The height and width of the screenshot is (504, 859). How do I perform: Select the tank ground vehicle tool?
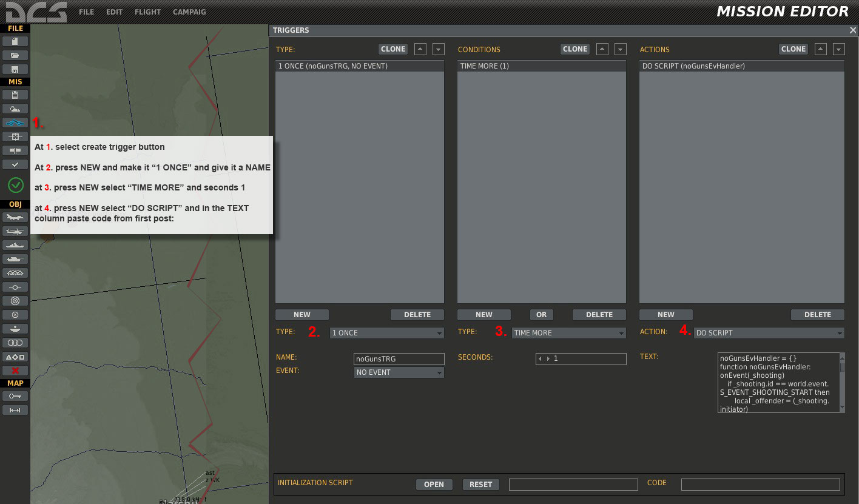click(x=15, y=259)
